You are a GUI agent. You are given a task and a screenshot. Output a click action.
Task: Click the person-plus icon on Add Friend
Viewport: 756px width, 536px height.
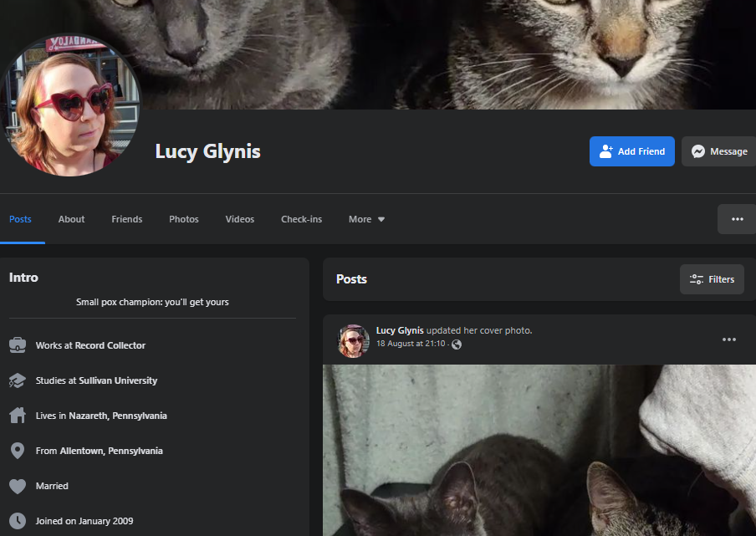(606, 151)
